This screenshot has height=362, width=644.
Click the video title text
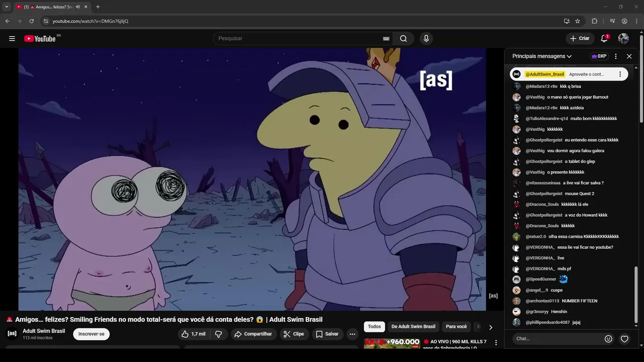[x=165, y=320]
